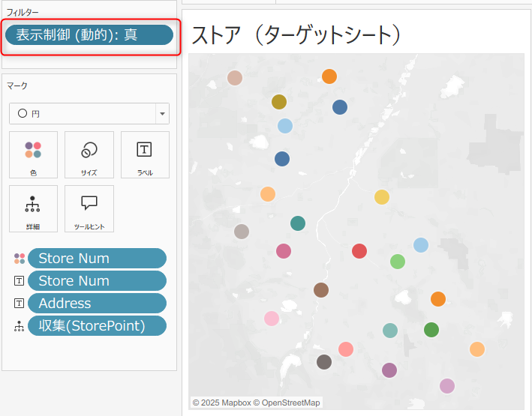This screenshot has width=532, height=416.
Task: Open the 詳細 (detail) marks card button
Action: pyautogui.click(x=33, y=208)
